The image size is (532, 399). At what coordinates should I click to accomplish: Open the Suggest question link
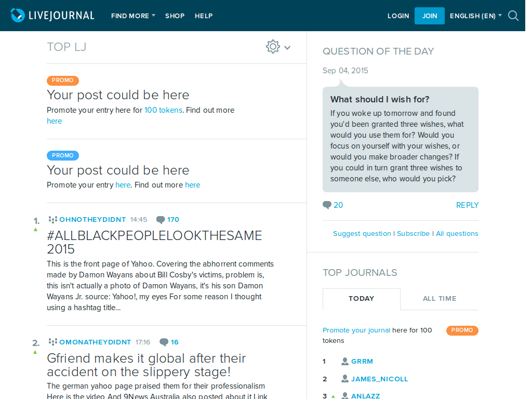click(x=362, y=233)
